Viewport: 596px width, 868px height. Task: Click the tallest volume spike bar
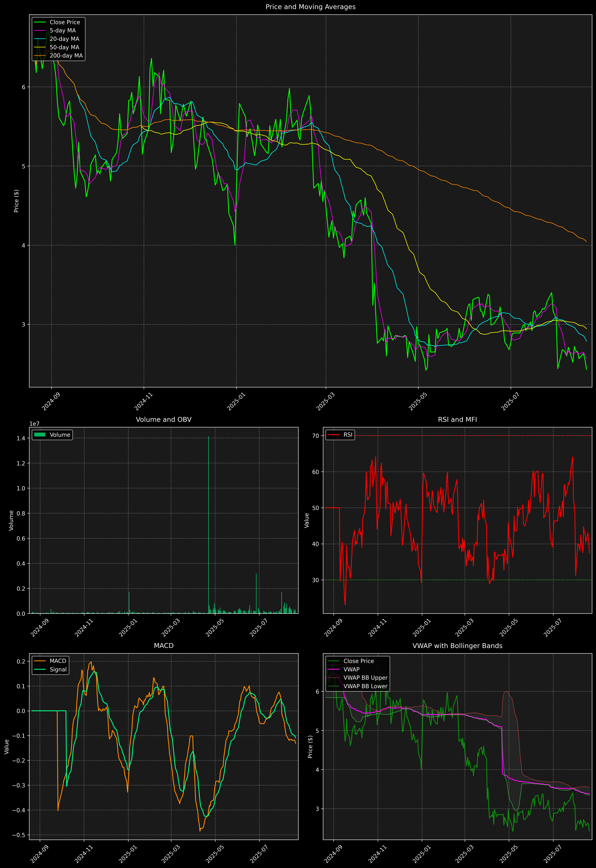(208, 523)
